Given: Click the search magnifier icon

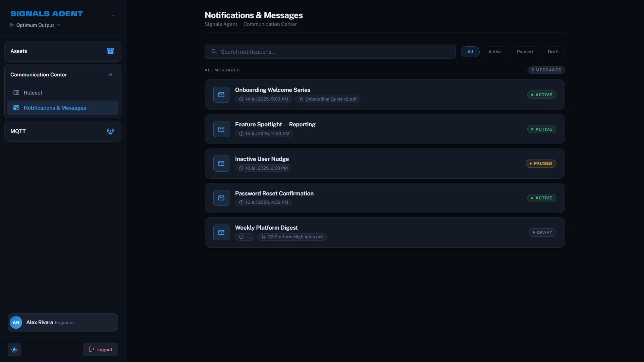Looking at the screenshot, I should (x=214, y=52).
